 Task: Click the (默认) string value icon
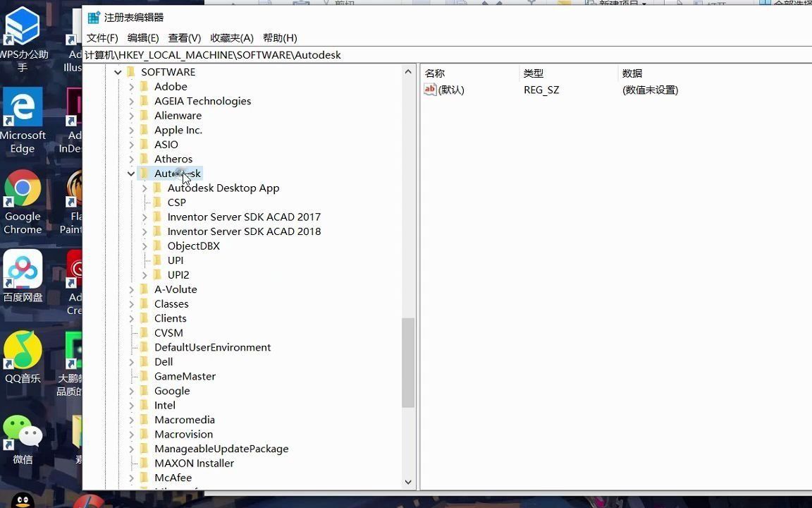click(x=430, y=90)
